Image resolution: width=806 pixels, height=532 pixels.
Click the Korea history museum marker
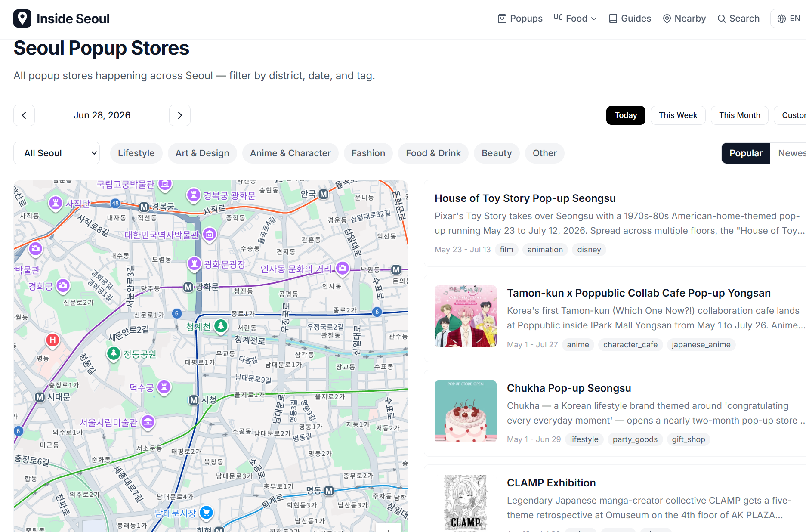point(210,235)
